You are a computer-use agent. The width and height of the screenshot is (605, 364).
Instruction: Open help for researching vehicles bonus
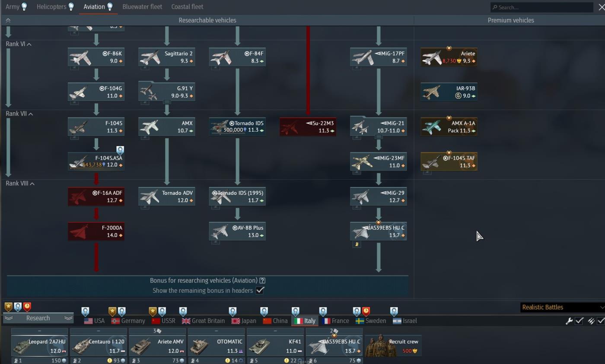click(x=262, y=281)
